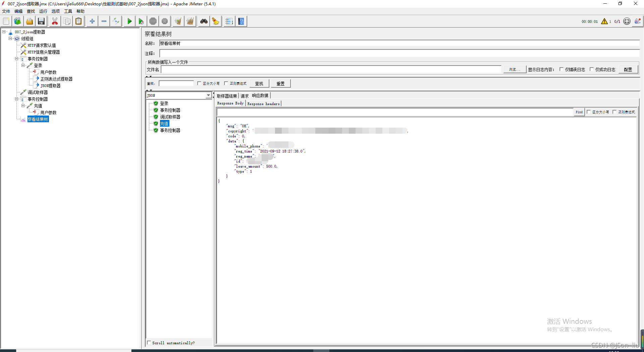Open the Response headers tab
Image resolution: width=644 pixels, height=352 pixels.
[264, 104]
